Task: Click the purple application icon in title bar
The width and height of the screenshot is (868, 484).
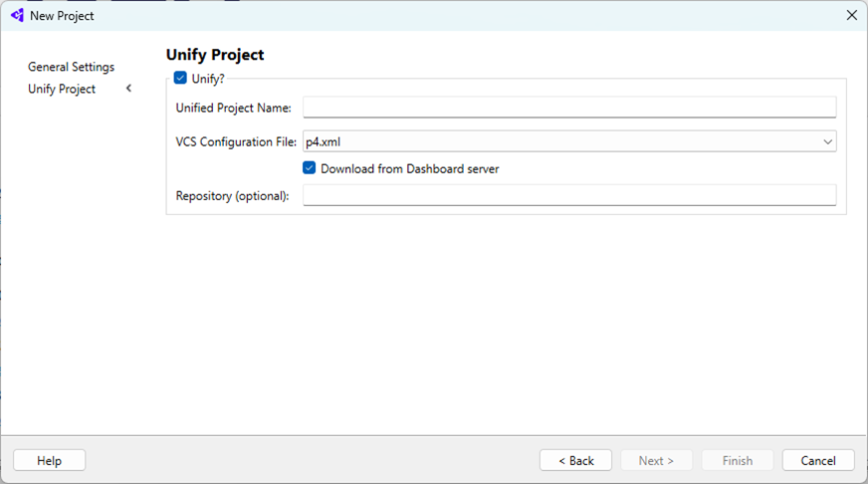Action: tap(17, 16)
